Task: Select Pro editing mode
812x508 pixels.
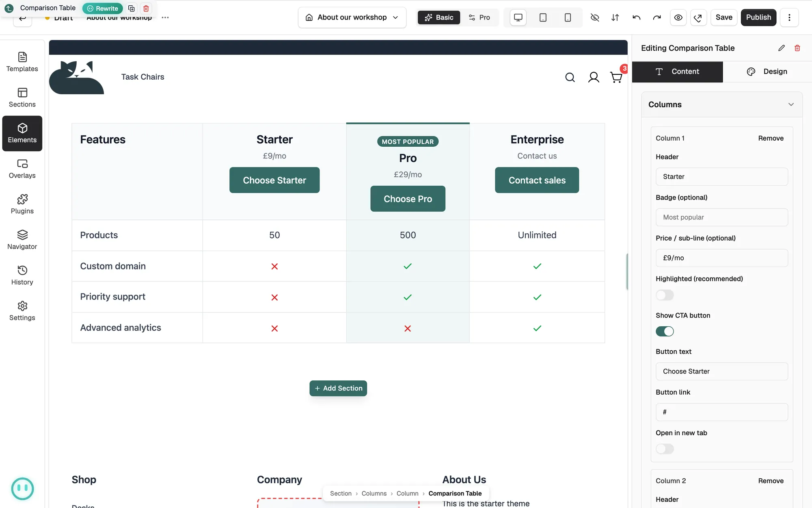Action: 479,17
